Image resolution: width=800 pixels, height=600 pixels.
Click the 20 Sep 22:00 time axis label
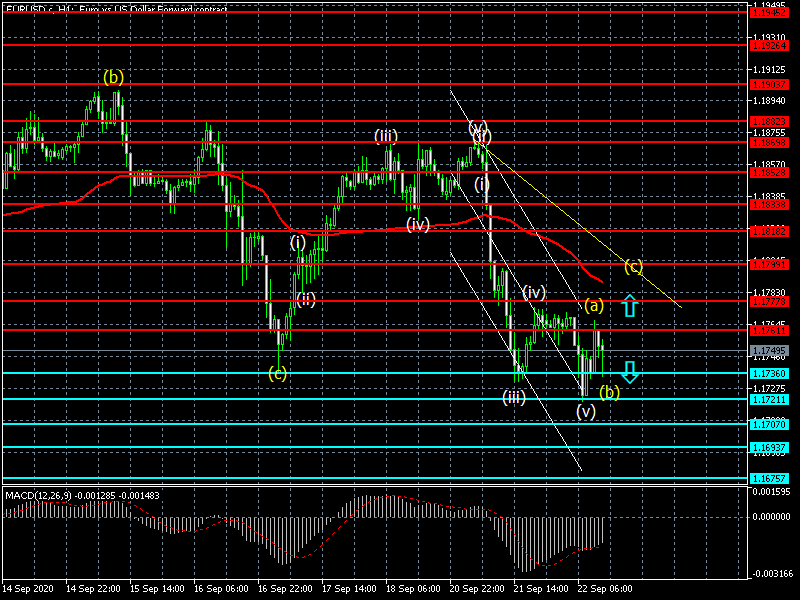point(477,588)
